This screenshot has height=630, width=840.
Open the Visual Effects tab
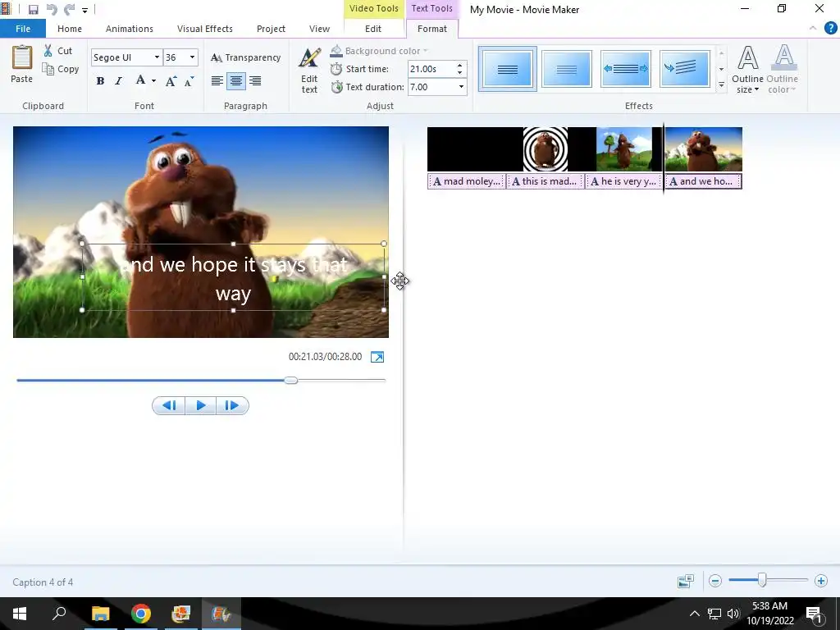(204, 29)
